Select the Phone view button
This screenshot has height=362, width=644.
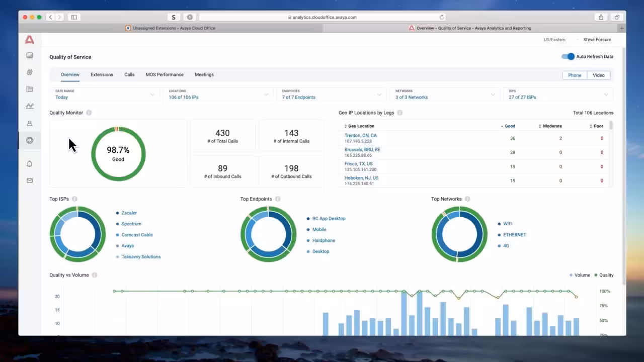tap(575, 75)
